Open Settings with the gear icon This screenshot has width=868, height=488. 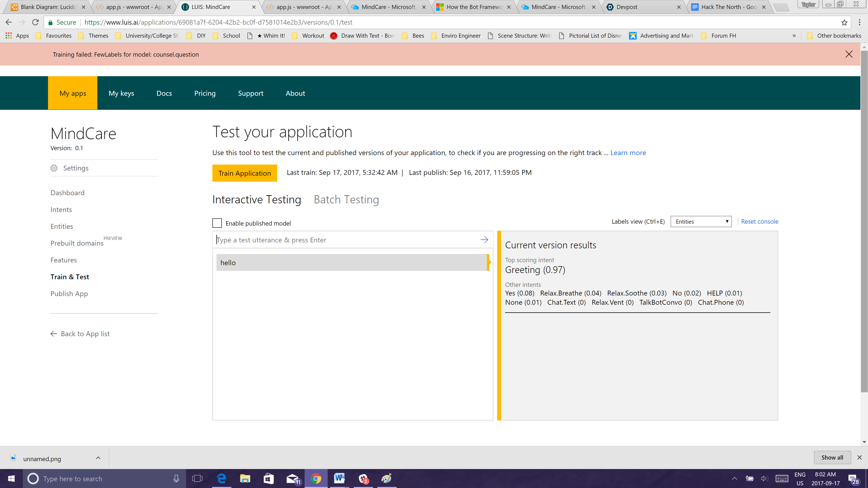pos(54,168)
